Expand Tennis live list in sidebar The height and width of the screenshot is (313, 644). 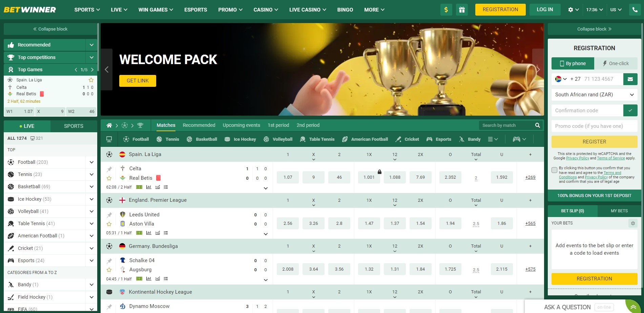coord(91,174)
